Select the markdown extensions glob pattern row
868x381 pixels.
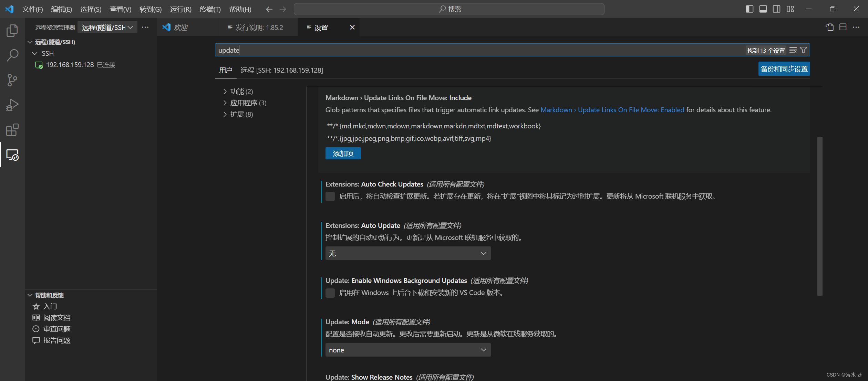[434, 126]
